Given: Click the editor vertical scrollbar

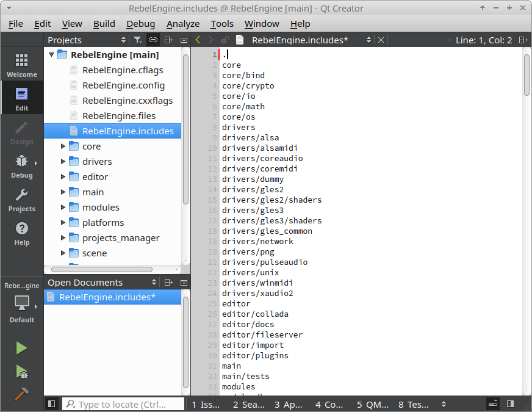Looking at the screenshot, I should pyautogui.click(x=527, y=75).
